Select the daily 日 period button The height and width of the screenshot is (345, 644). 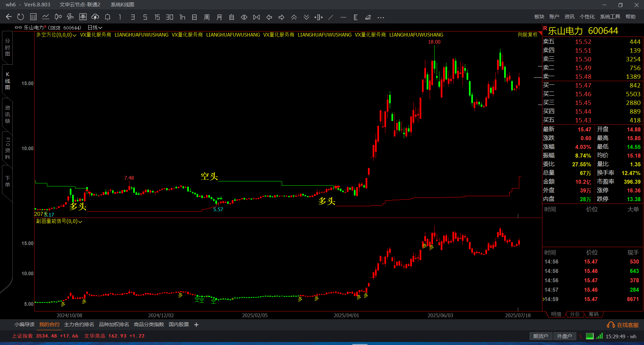click(194, 17)
